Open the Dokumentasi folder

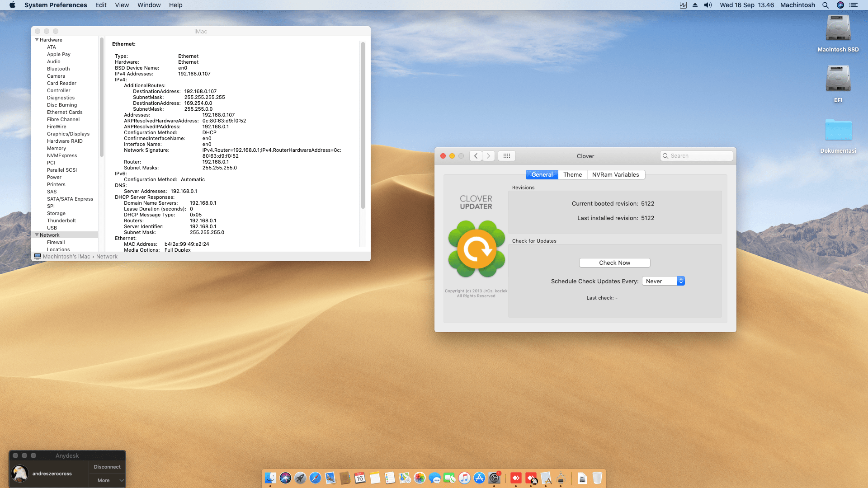coord(838,131)
